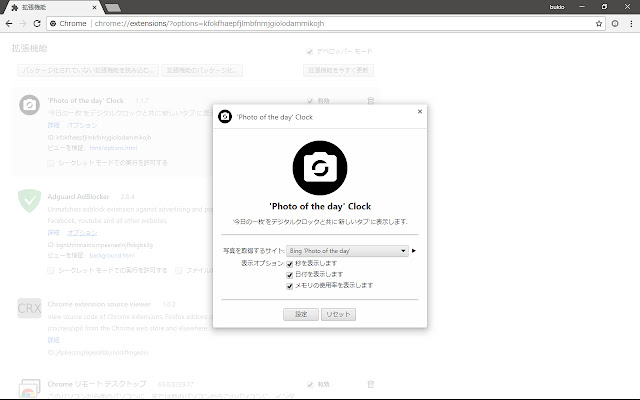640x400 pixels.
Task: Close the 拡張機能 browser tab
Action: click(x=94, y=7)
